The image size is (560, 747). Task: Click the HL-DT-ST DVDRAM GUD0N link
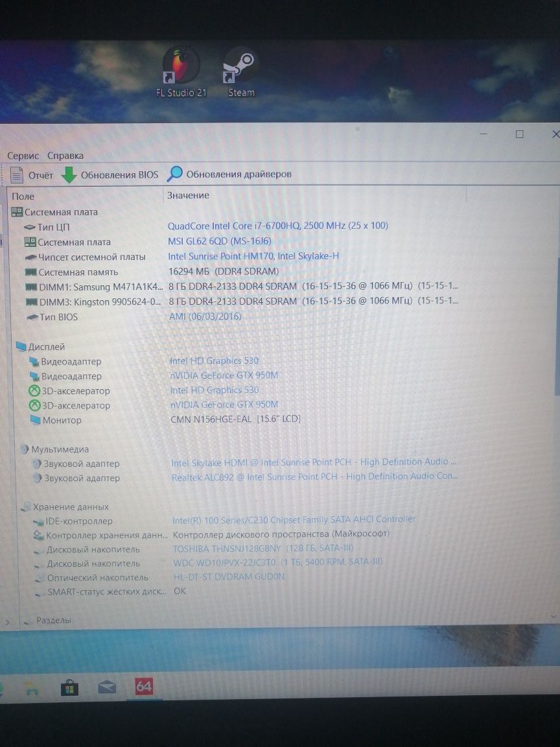[229, 576]
